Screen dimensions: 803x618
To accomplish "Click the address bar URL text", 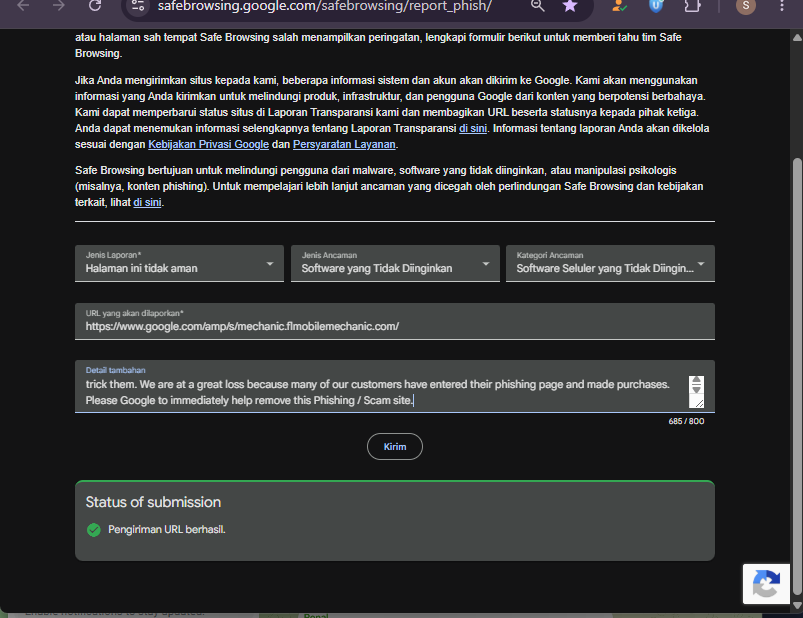I will 325,6.
